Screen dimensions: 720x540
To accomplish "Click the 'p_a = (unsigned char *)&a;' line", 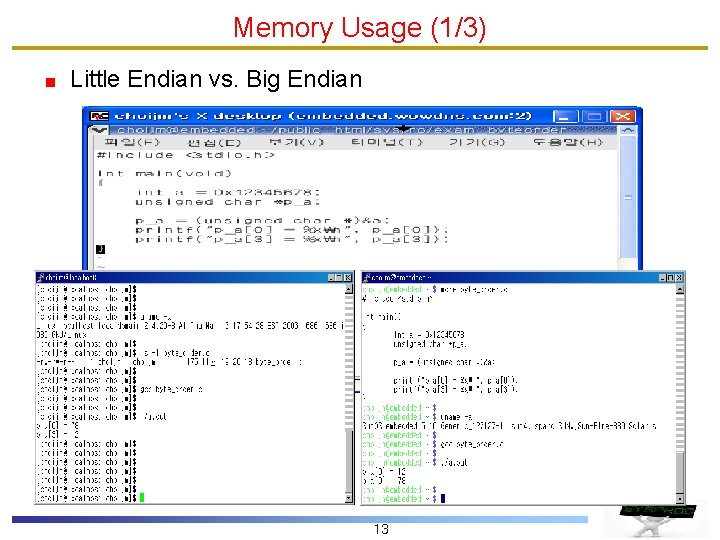I will click(x=263, y=220).
